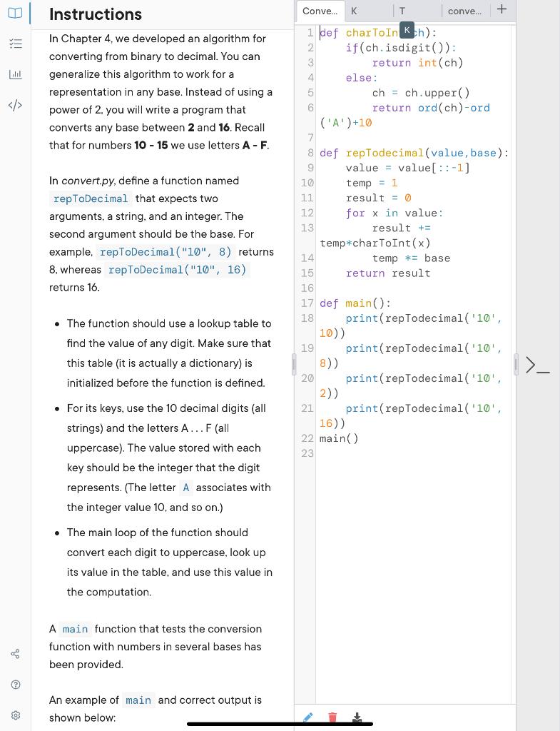Click the repToDecimal inline code in instructions
Image resolution: width=560 pixels, height=731 pixels.
pos(91,198)
